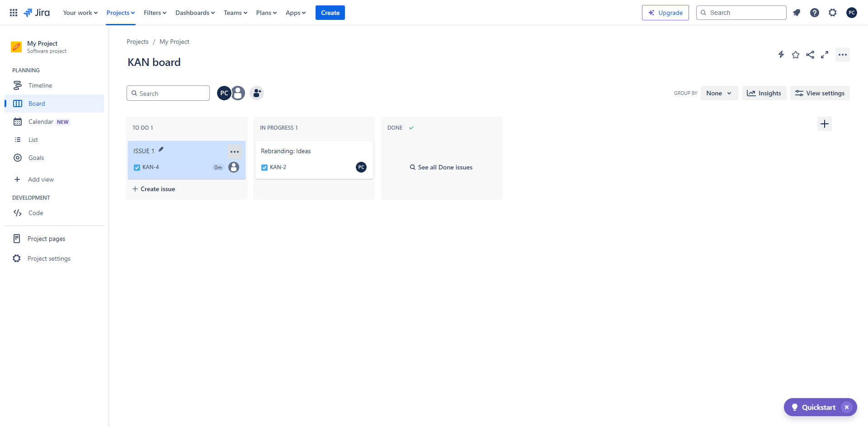
Task: Expand the Your work dropdown
Action: (x=80, y=13)
